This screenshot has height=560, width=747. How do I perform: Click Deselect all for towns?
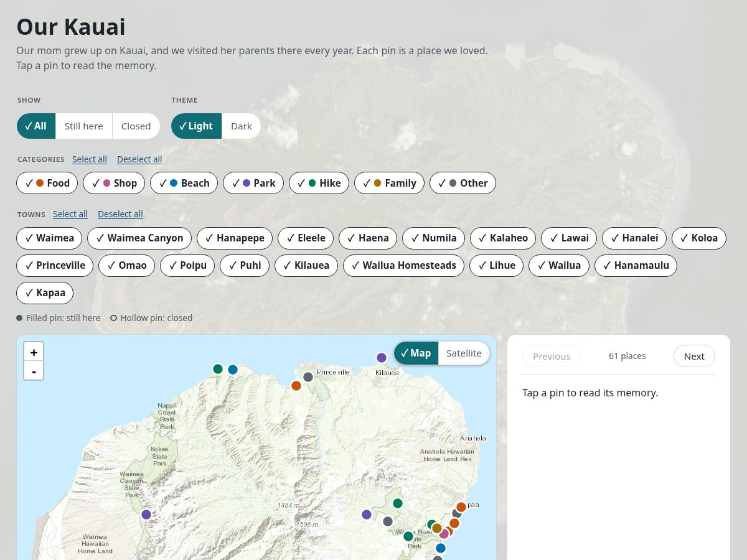[x=120, y=214]
